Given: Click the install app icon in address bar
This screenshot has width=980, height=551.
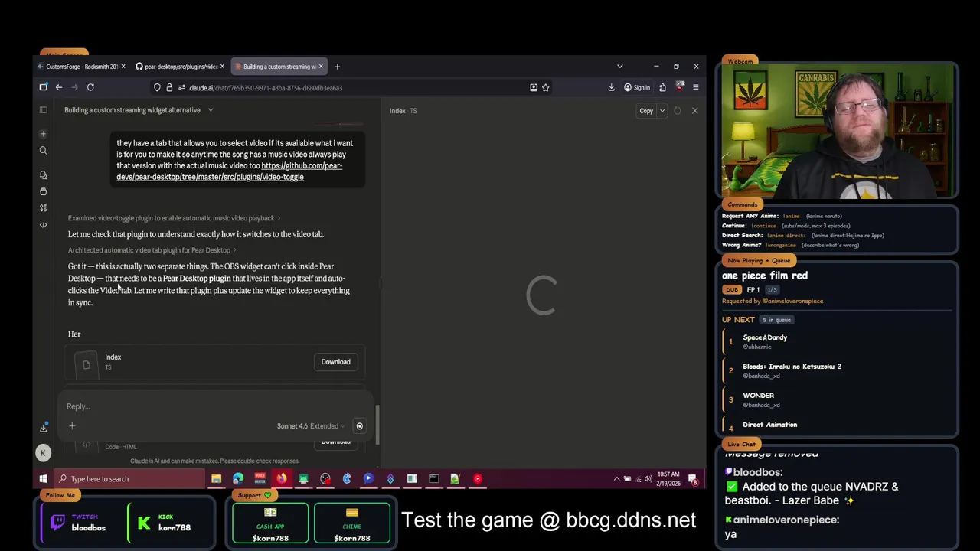Looking at the screenshot, I should [x=534, y=88].
